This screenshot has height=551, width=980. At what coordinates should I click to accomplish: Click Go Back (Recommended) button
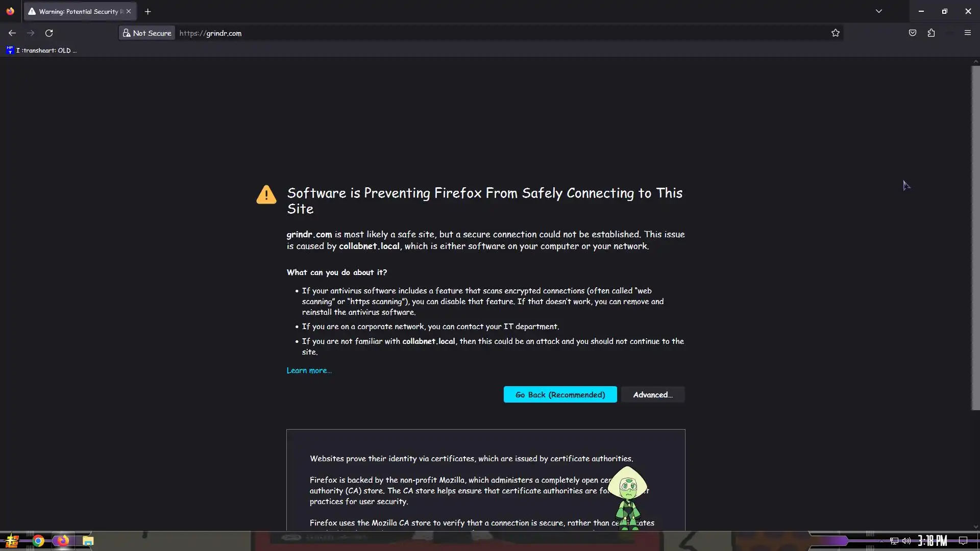click(560, 394)
